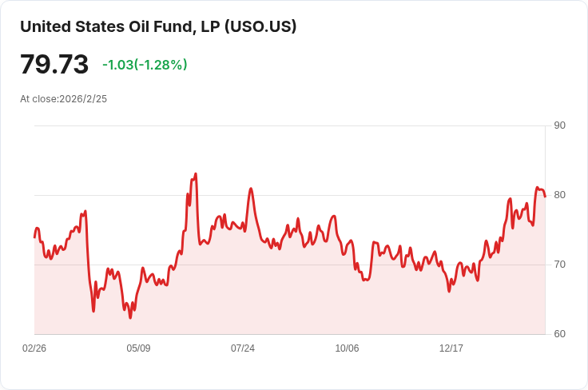Viewport: 588px width, 390px height.
Task: Click the -1.03(-1.28%) price change
Action: (x=145, y=65)
